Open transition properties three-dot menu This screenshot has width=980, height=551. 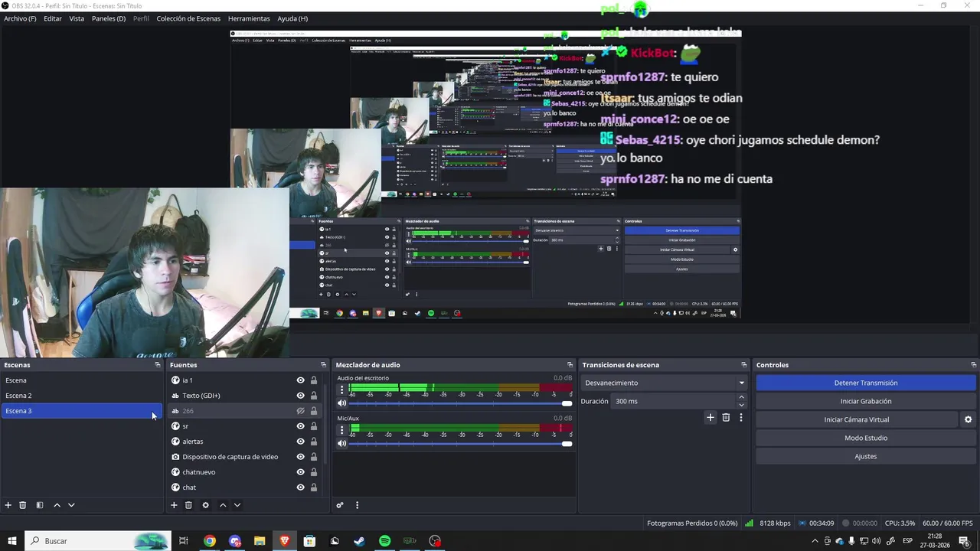(741, 418)
